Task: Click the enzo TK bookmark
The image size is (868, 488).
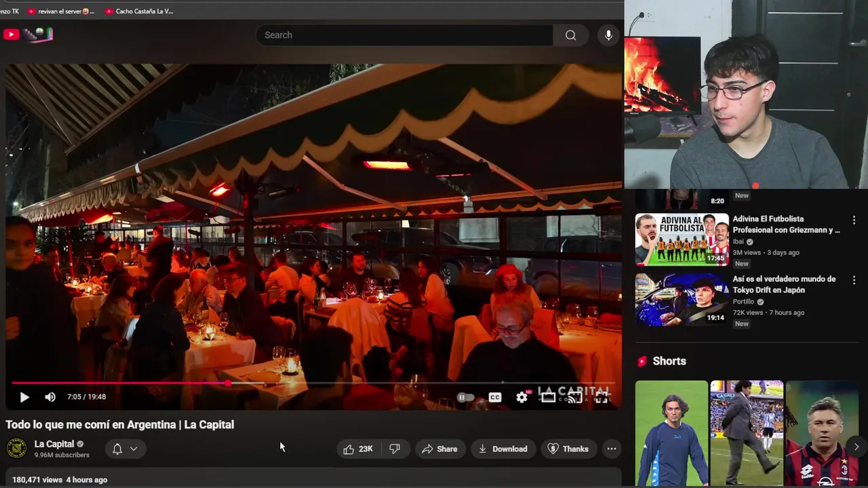Action: (9, 12)
